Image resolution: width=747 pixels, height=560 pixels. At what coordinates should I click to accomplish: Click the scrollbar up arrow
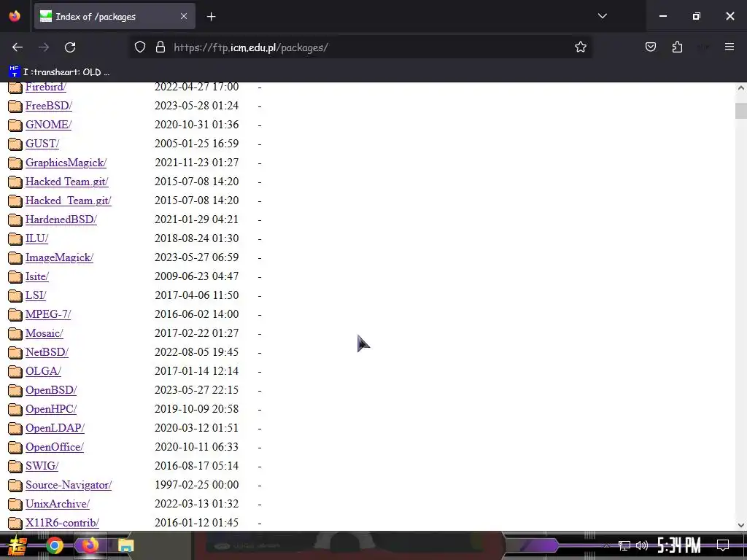(741, 87)
